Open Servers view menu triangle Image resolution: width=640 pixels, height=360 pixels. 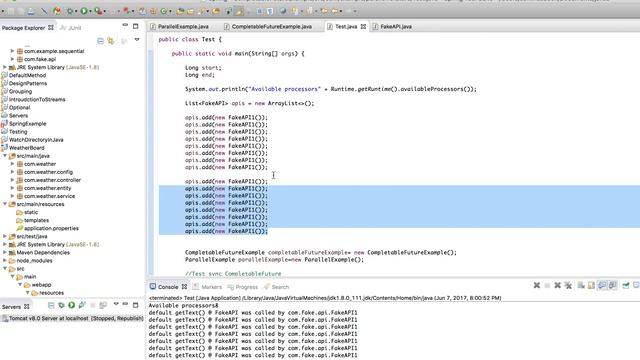coord(116,304)
